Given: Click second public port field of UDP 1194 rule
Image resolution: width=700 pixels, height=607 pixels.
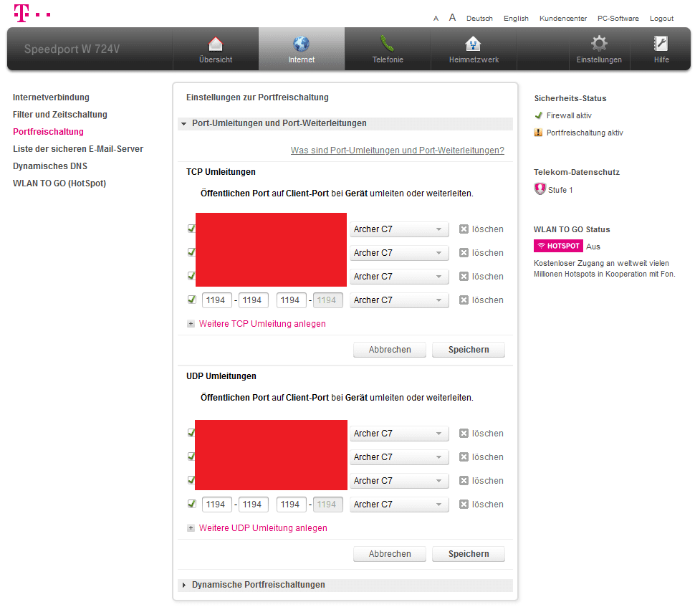Looking at the screenshot, I should point(254,505).
